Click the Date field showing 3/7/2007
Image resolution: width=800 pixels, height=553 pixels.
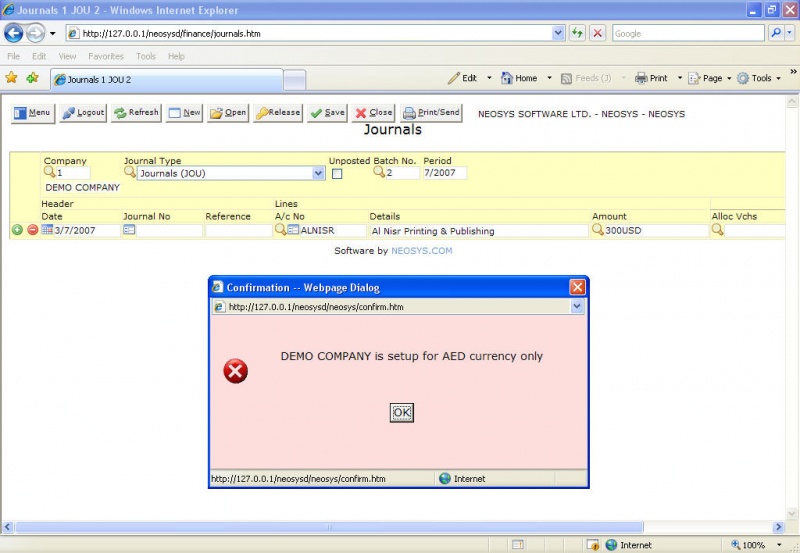coord(87,231)
